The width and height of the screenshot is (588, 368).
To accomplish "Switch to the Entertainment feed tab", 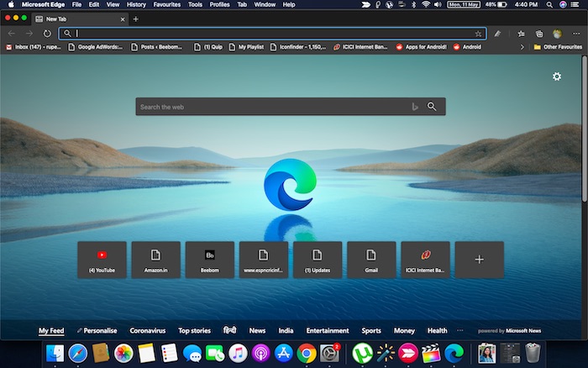I will (328, 330).
